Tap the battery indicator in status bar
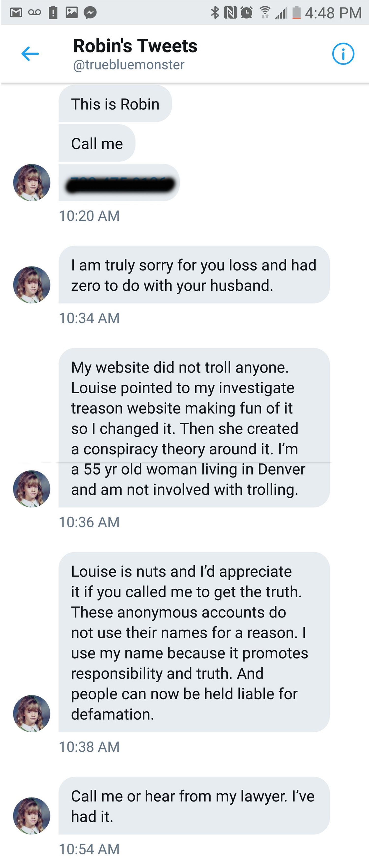Screen dimensions: 369x868 click(296, 13)
